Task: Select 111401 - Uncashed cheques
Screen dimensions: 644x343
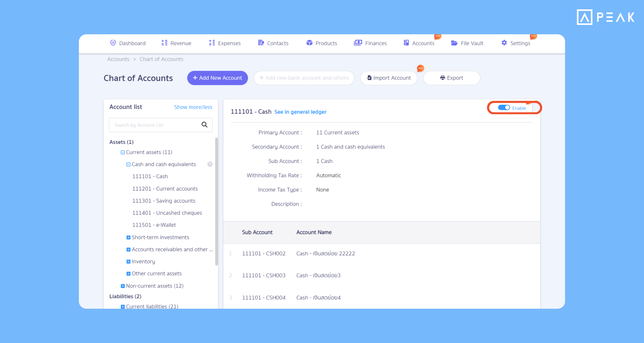Action: [x=167, y=213]
